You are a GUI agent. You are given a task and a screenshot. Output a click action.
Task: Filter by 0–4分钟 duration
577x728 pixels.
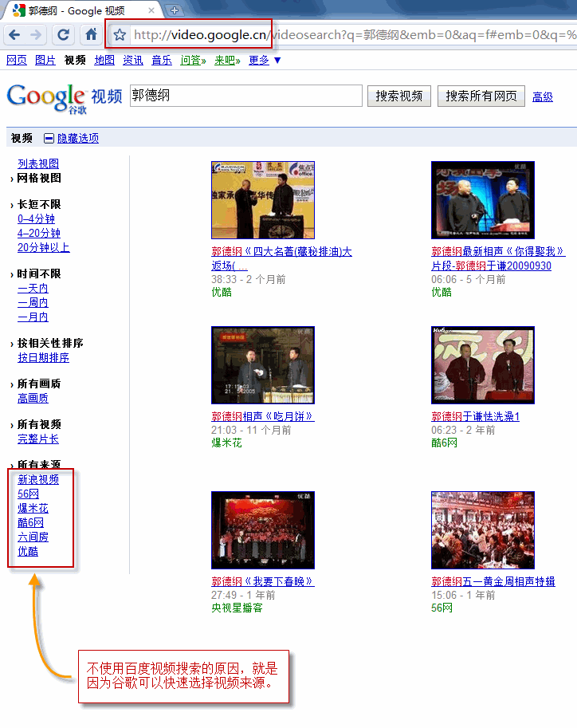tap(36, 218)
